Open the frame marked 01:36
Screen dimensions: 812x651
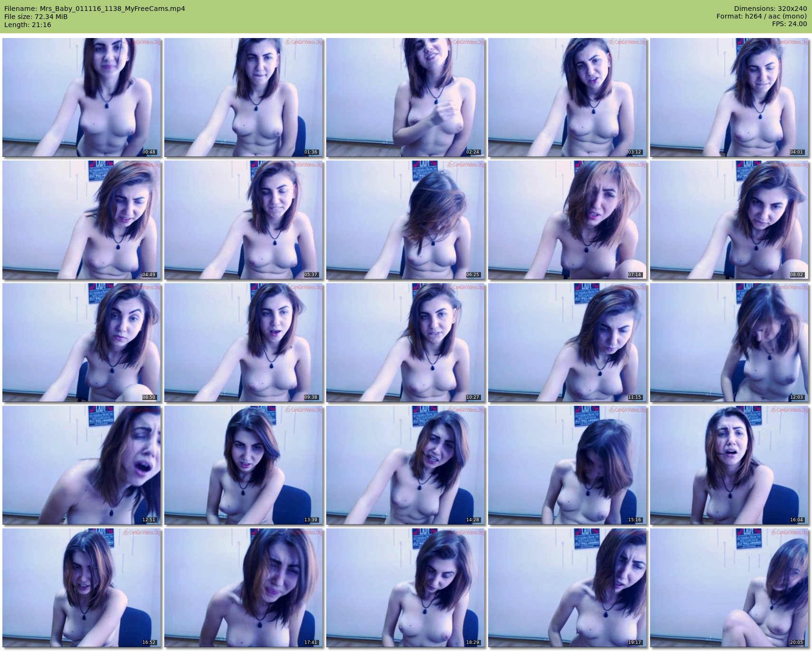click(244, 97)
